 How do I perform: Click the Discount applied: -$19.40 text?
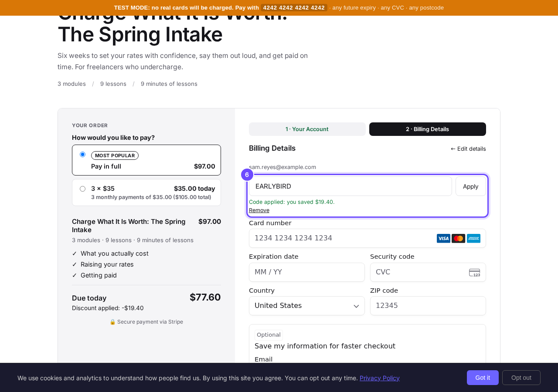108,308
